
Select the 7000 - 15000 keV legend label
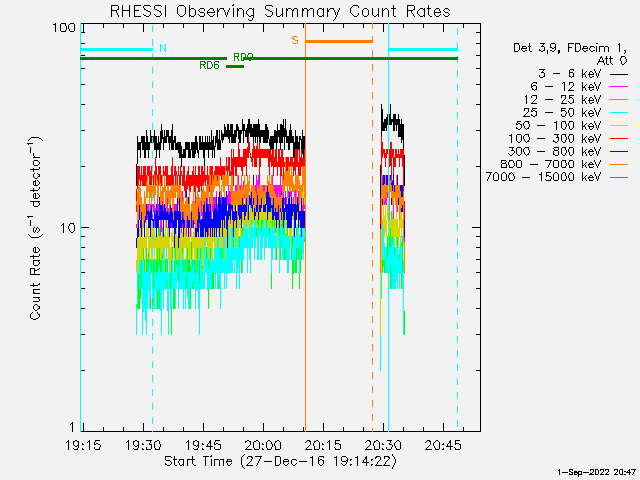pyautogui.click(x=544, y=177)
